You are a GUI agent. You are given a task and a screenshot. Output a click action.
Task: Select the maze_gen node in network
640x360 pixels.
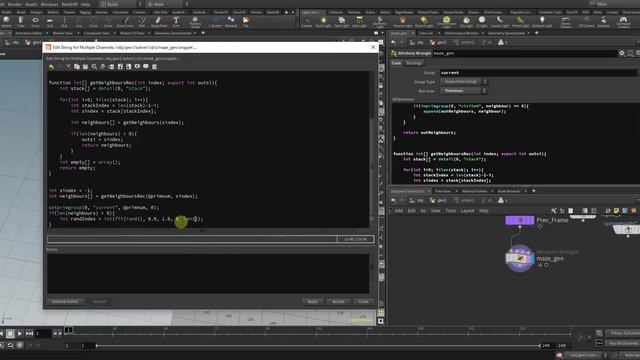pyautogui.click(x=520, y=258)
